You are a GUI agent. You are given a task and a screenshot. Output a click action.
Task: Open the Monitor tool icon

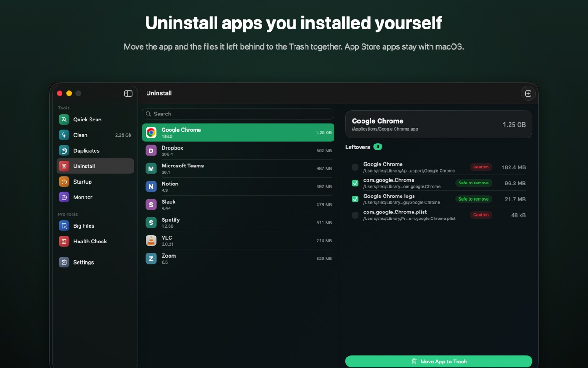[x=64, y=197]
